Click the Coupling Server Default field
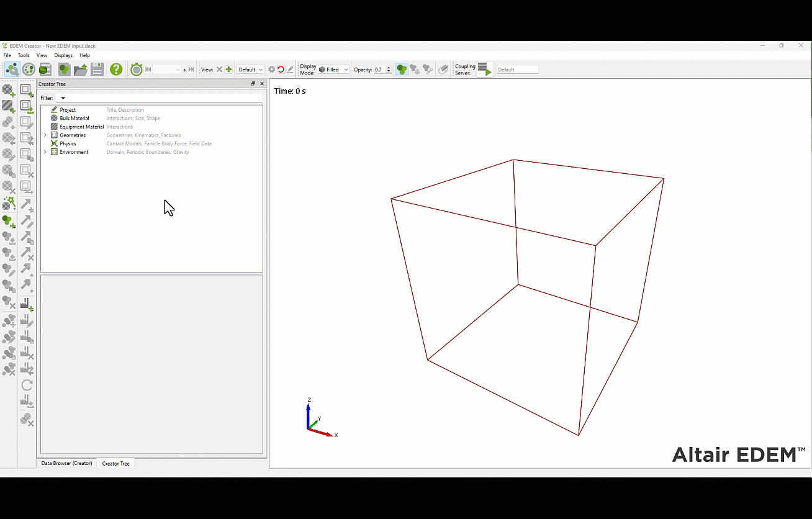812x519 pixels. tap(517, 70)
